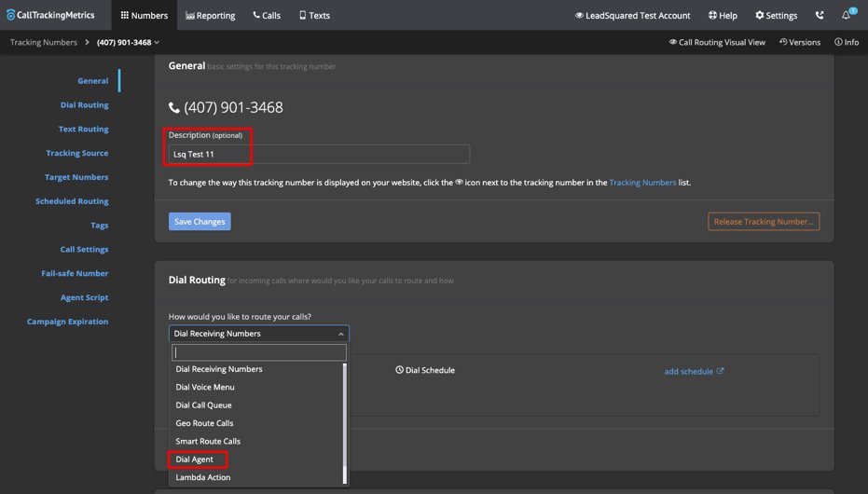Go to the Texts menu
This screenshot has height=494, width=868.
pyautogui.click(x=314, y=15)
